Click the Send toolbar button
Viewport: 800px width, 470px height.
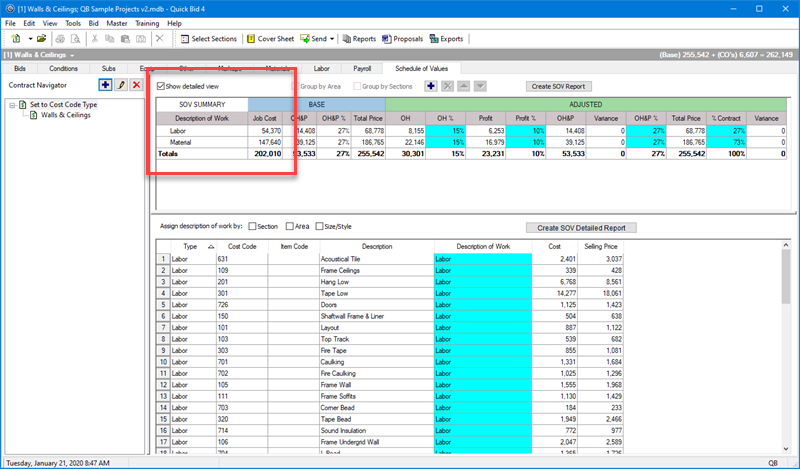313,39
